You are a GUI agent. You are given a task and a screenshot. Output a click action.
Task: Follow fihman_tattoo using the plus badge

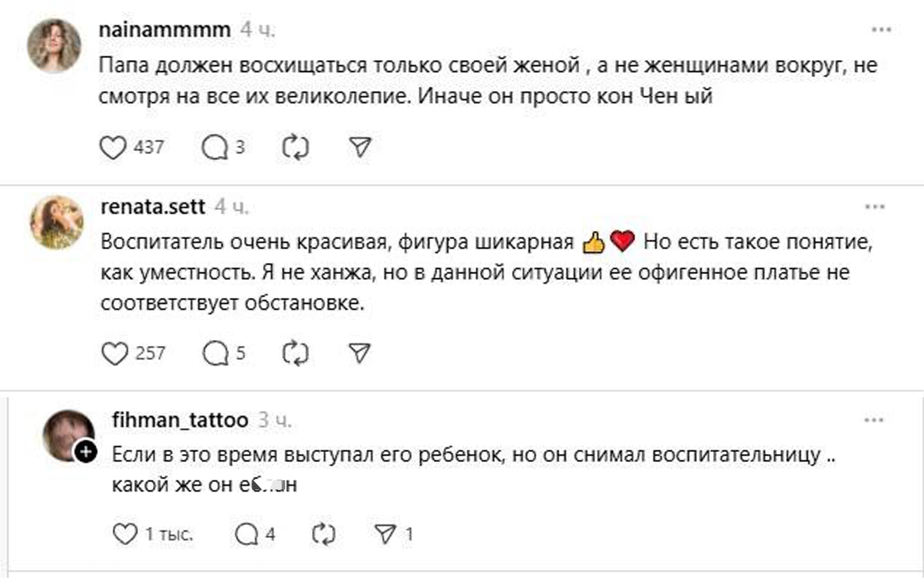(x=86, y=452)
